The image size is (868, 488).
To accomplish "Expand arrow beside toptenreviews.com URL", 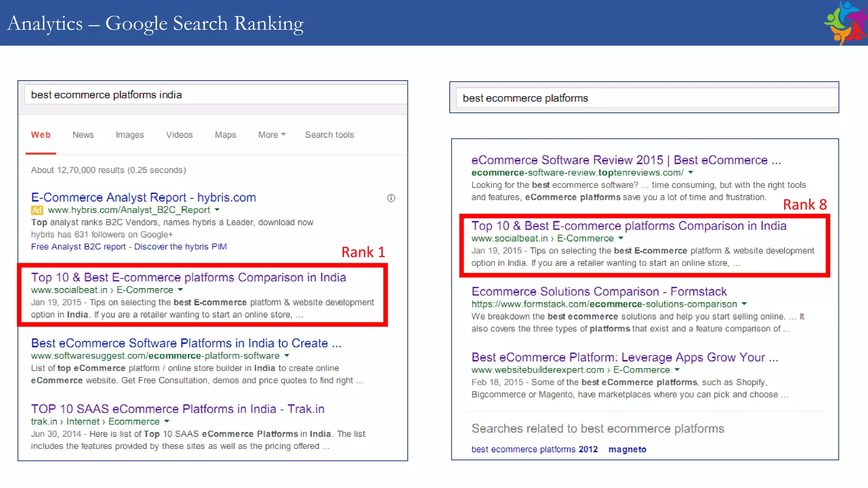I will click(691, 172).
